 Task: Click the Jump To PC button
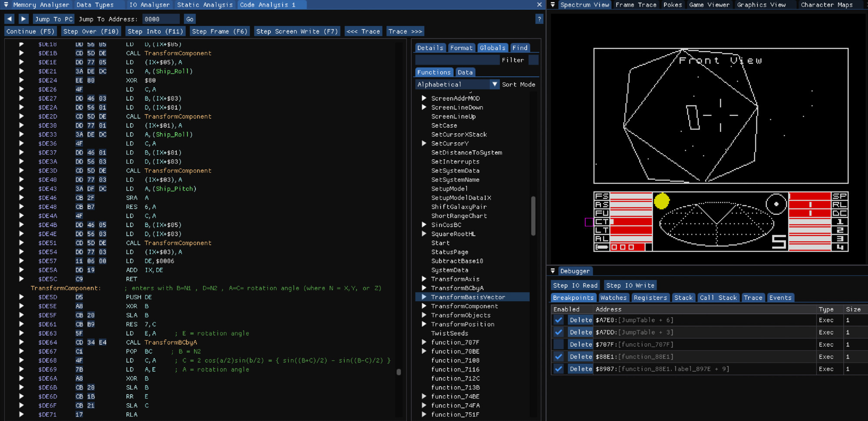pyautogui.click(x=54, y=19)
